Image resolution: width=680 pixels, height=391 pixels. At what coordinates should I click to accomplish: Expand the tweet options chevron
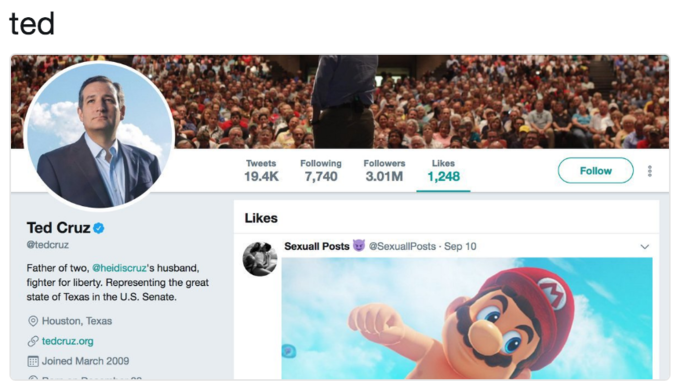click(644, 247)
